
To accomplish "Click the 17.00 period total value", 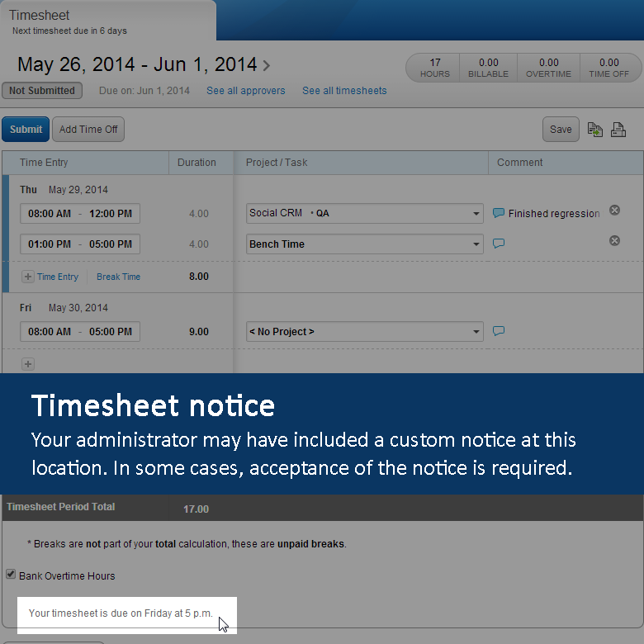I will (x=196, y=509).
